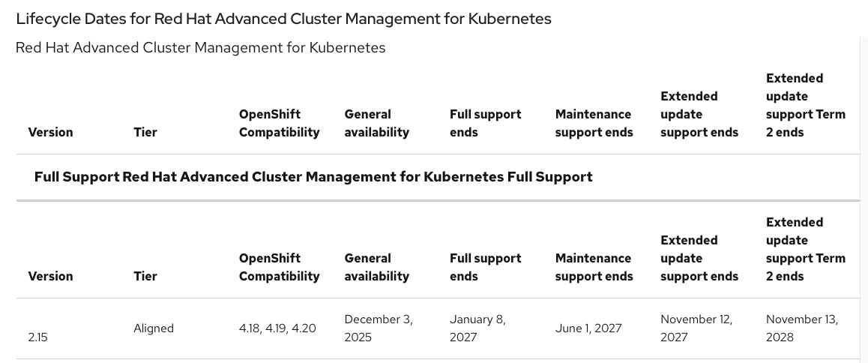Select the June 1, 2027 maintenance date
Viewport: 868px width, 363px height.
coord(588,328)
